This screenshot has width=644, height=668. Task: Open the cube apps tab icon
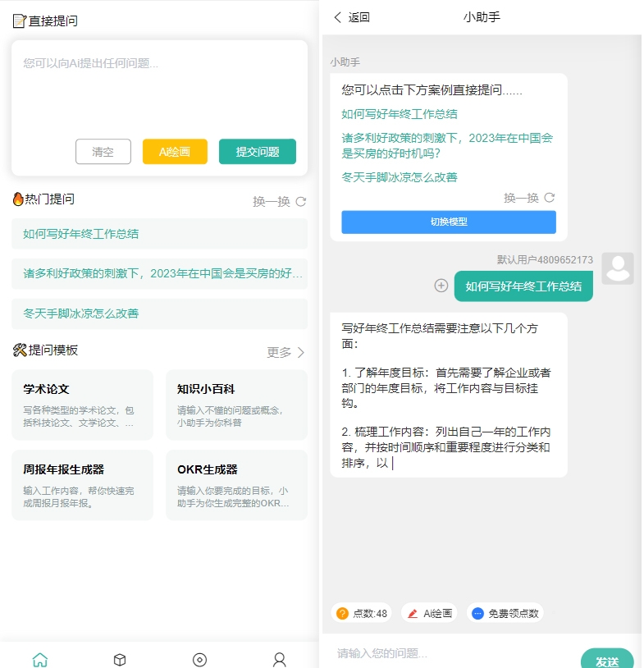120,660
